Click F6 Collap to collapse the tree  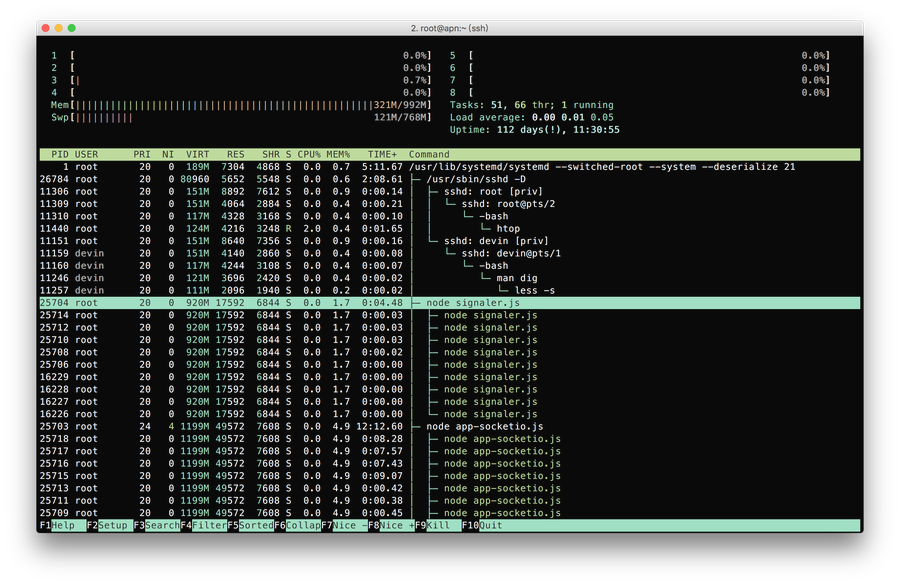(x=297, y=525)
